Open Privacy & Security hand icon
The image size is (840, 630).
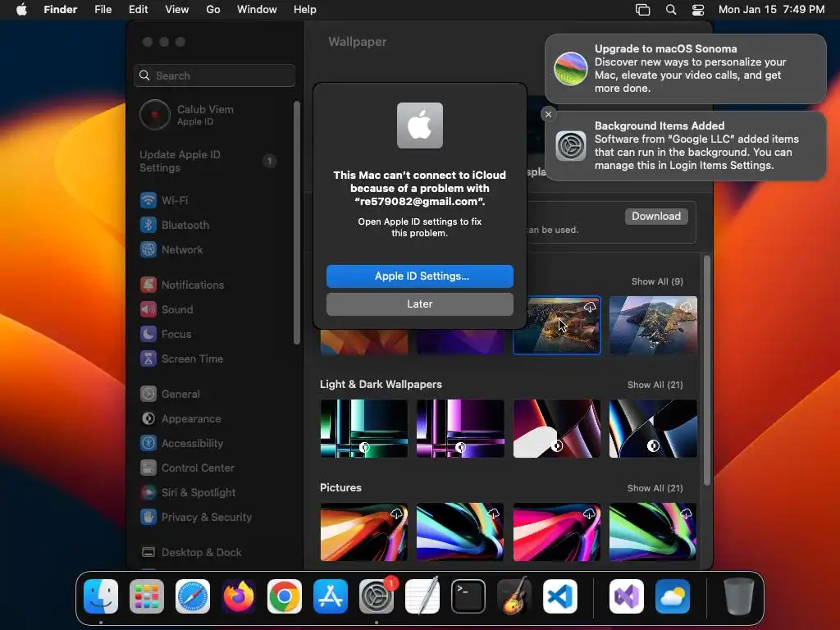pos(148,517)
